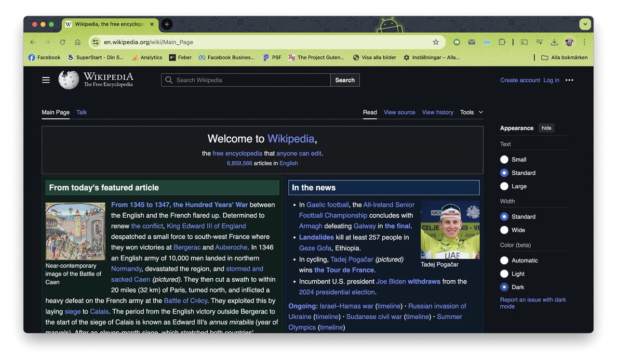The height and width of the screenshot is (364, 617).
Task: Switch to the Talk tab
Action: tap(81, 112)
